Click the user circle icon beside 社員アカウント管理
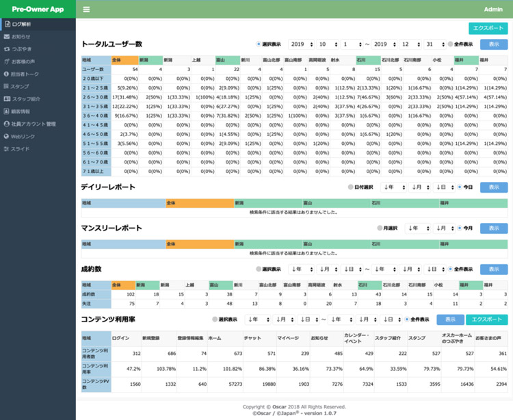This screenshot has width=513, height=420. [x=7, y=124]
